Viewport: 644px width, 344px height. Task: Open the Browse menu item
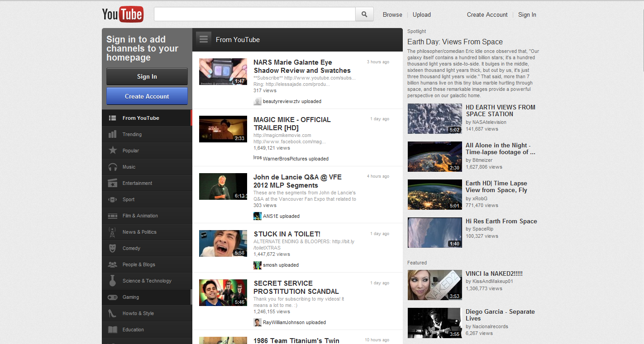392,14
